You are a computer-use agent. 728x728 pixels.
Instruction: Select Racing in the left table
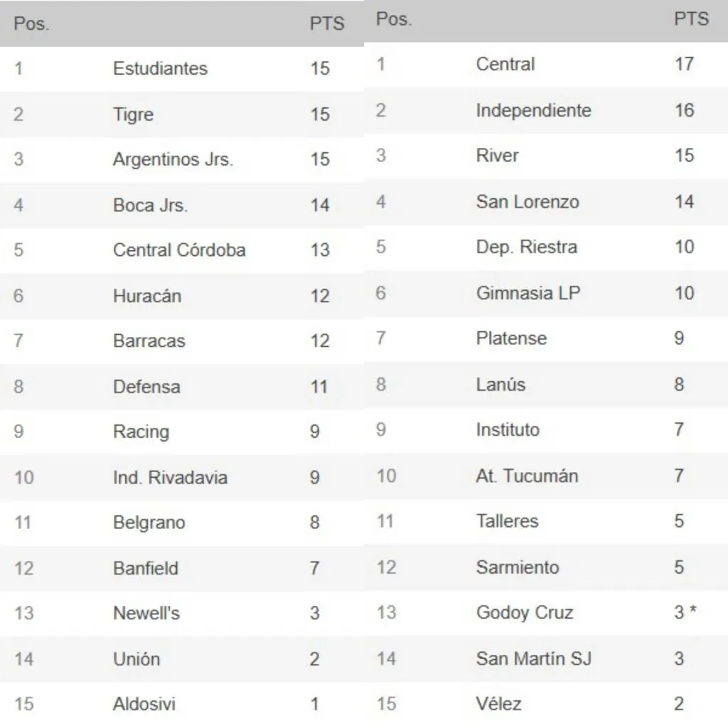tap(141, 432)
